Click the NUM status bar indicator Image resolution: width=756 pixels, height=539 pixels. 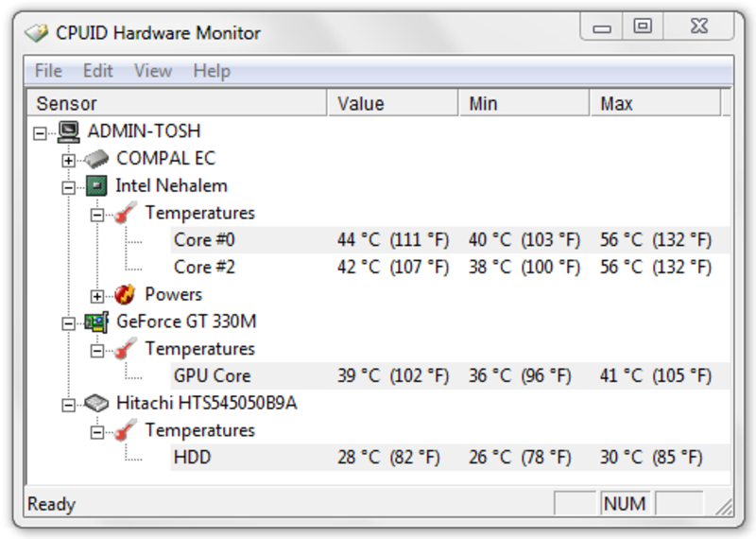[x=625, y=504]
